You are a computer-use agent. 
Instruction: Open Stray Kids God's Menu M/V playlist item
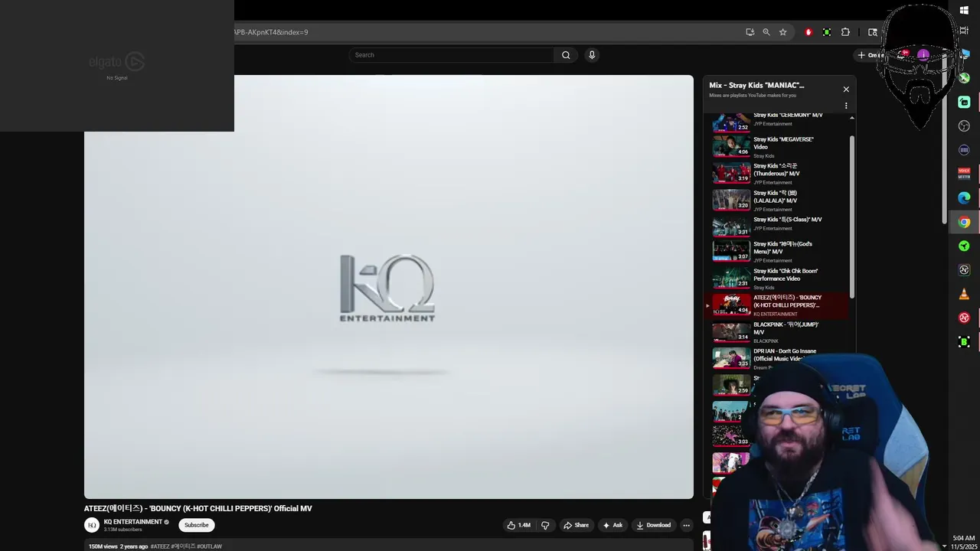coord(776,252)
